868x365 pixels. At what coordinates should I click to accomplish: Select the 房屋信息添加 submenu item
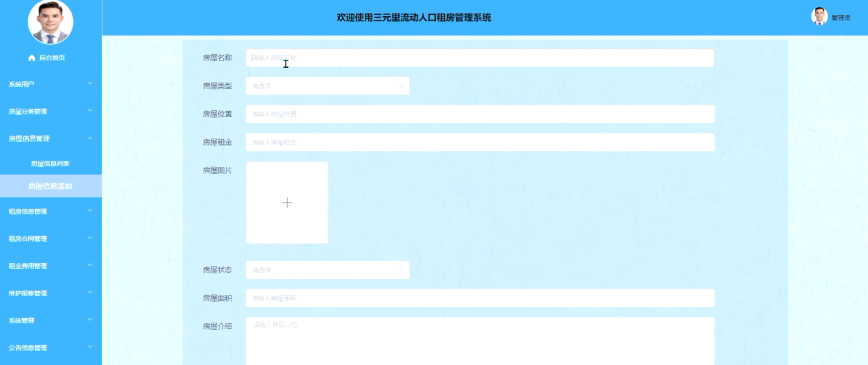pyautogui.click(x=50, y=186)
